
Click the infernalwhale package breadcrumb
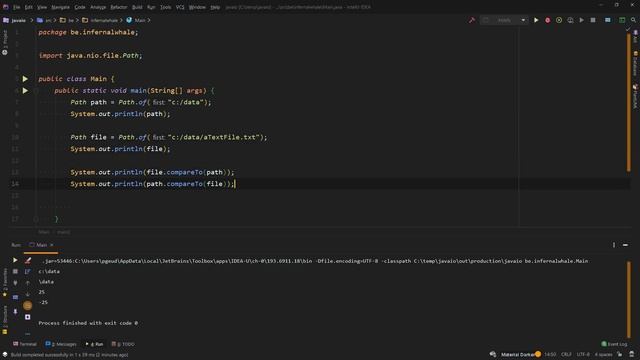coord(100,20)
